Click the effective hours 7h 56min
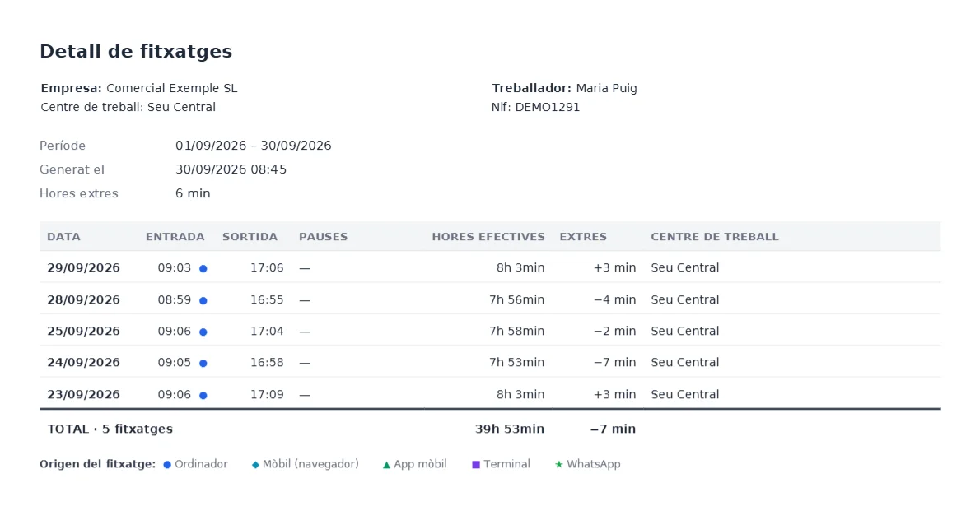The image size is (980, 520). tap(517, 299)
